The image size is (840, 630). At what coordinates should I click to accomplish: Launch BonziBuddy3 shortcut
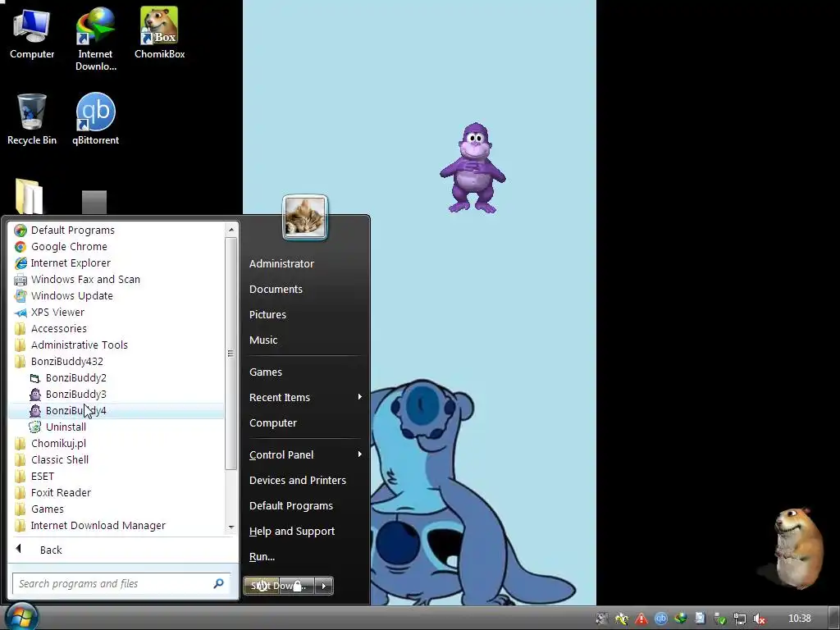pyautogui.click(x=116, y=395)
